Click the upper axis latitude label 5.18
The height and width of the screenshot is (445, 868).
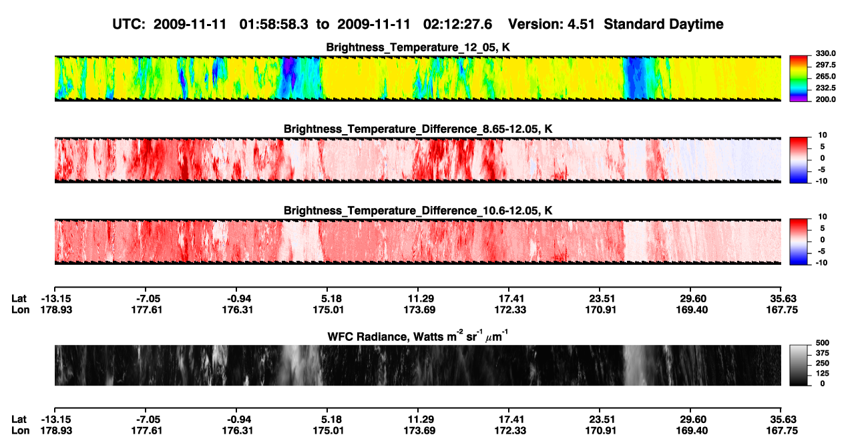[x=327, y=298]
